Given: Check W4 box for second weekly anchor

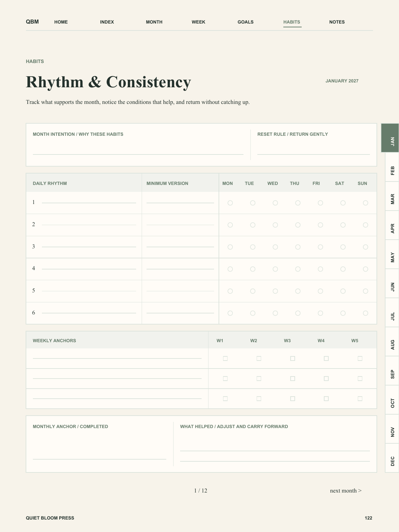Looking at the screenshot, I should tap(326, 379).
